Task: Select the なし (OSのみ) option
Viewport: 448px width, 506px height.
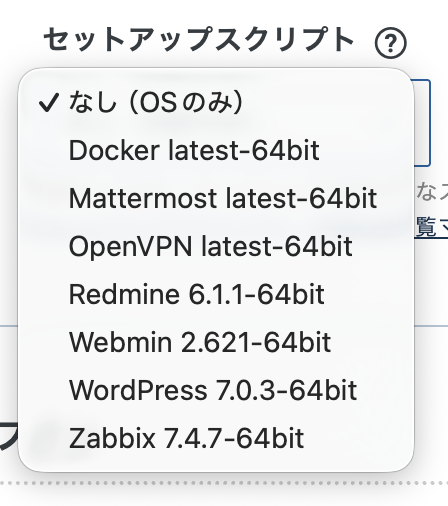Action: [216, 102]
